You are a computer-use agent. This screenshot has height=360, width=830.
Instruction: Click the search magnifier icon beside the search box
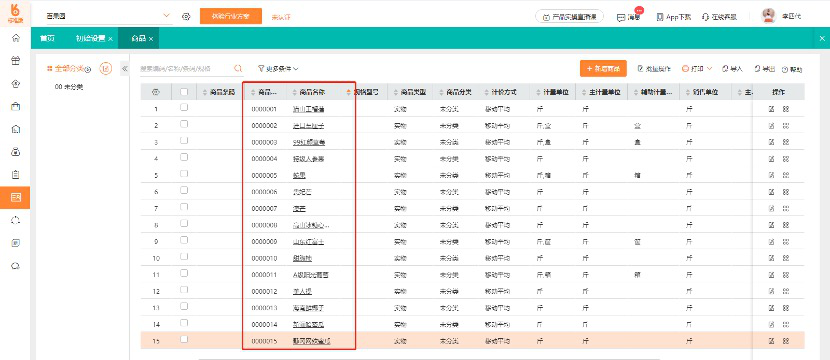[238, 68]
